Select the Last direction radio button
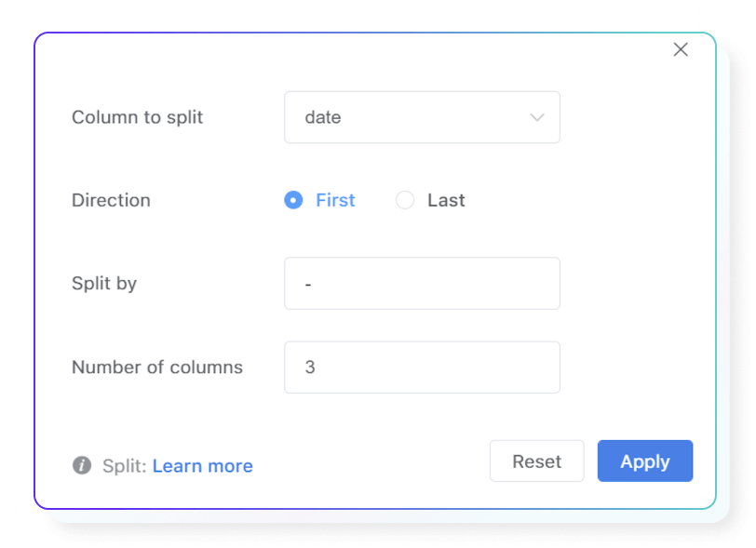This screenshot has height=548, width=756. pos(405,200)
